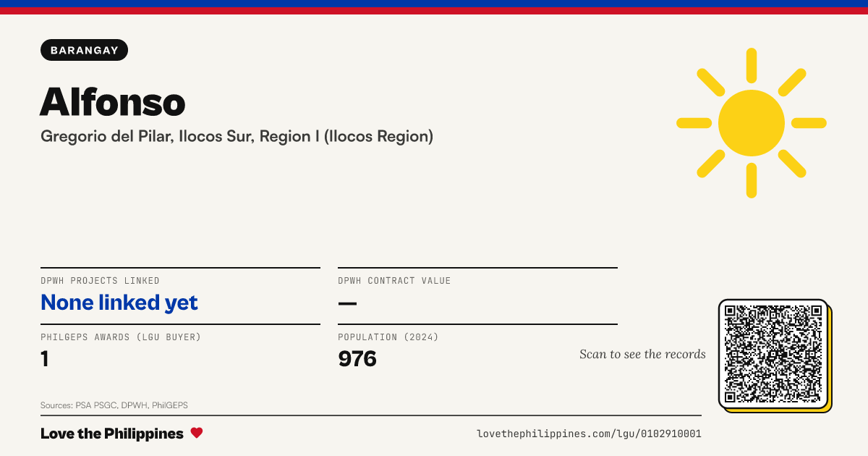The height and width of the screenshot is (456, 868).
Task: Click the BARANGAY badge
Action: 85,50
